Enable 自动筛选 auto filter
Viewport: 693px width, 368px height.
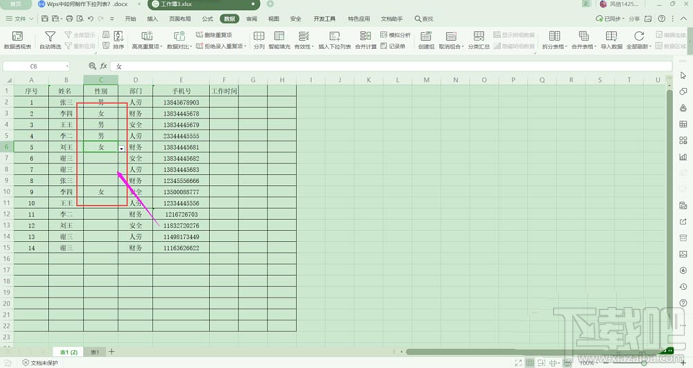pos(50,39)
